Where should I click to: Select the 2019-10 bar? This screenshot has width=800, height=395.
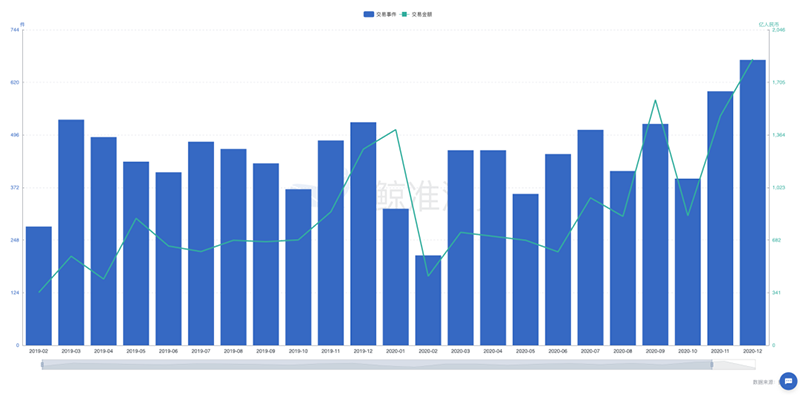pos(298,267)
